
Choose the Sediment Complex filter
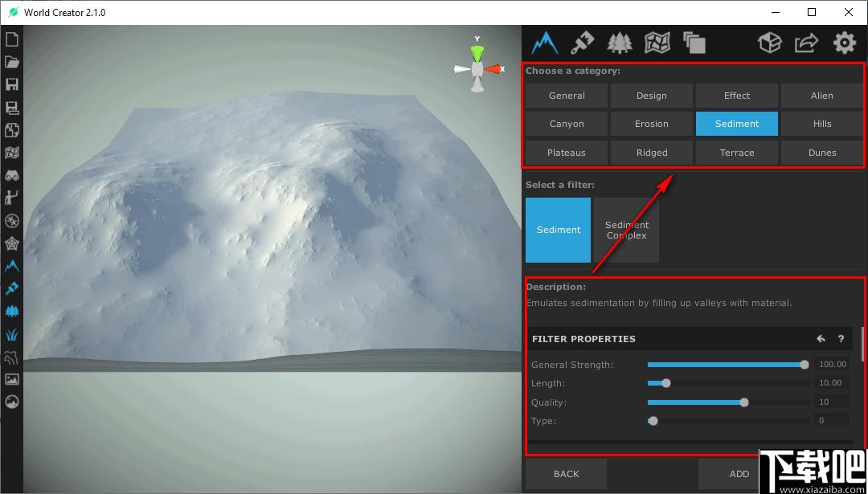(627, 230)
